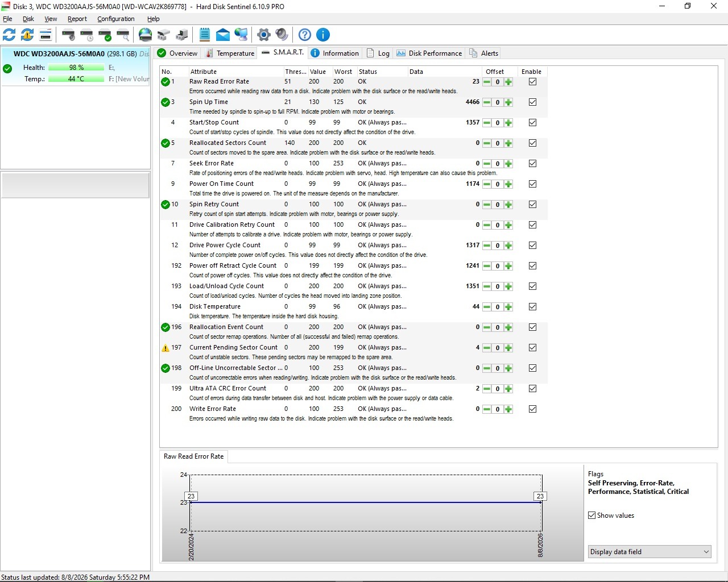Click the refresh disk information toolbar icon
This screenshot has height=582, width=728.
(10, 35)
